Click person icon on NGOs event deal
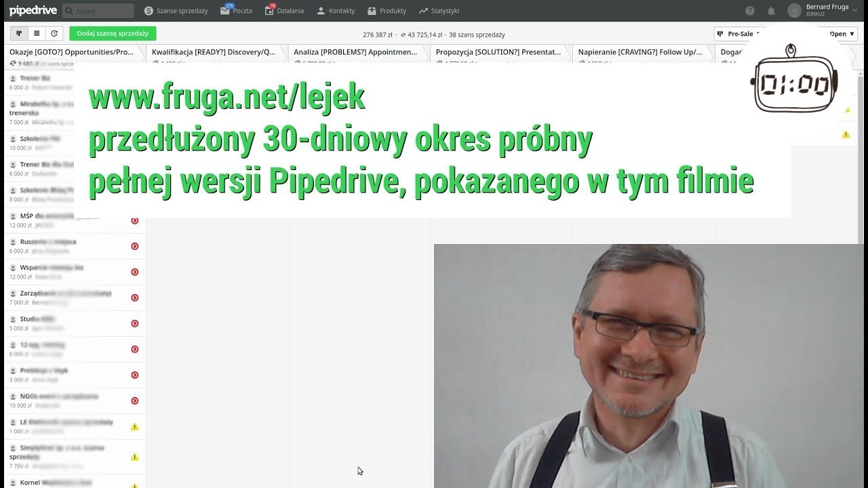 13,396
